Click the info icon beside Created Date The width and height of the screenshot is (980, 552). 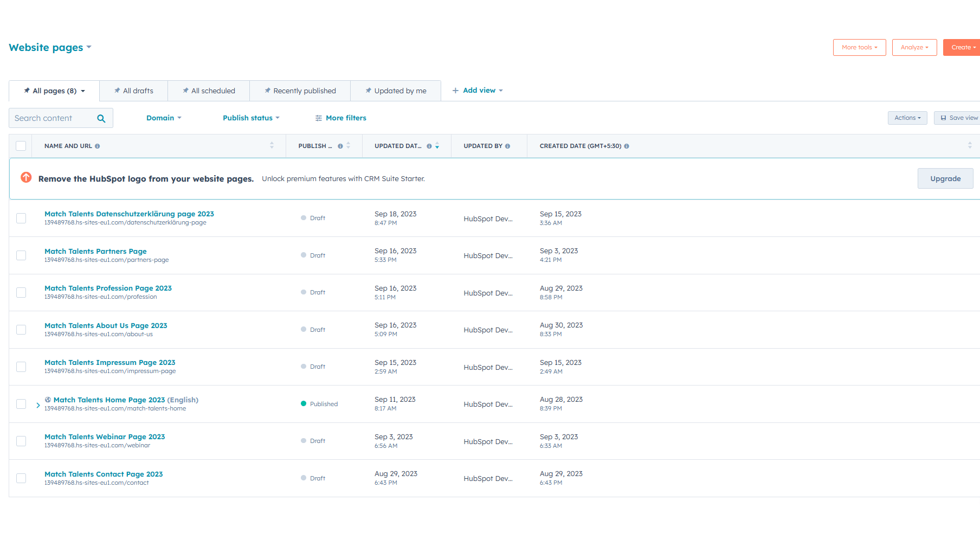(627, 146)
